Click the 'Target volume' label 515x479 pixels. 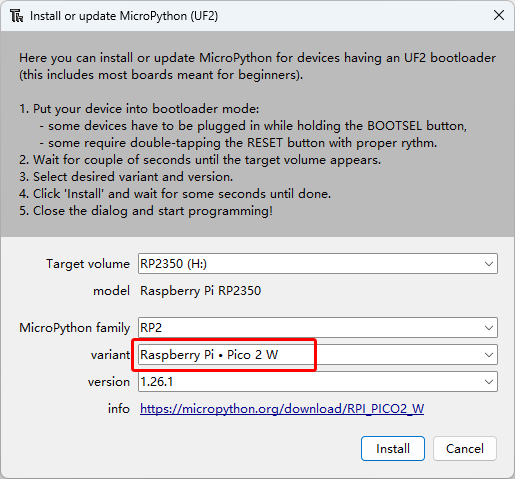click(88, 264)
